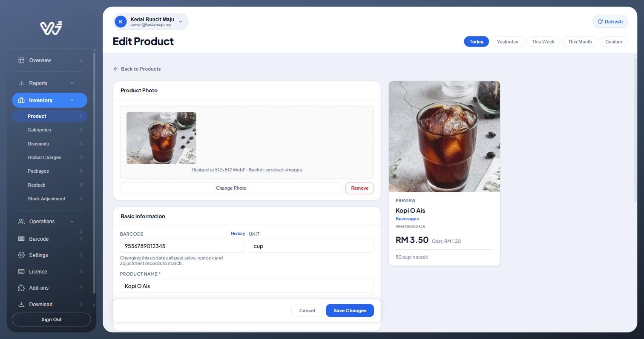Screen dimensions: 644x339
Task: Pin the Product submenu item
Action: click(x=81, y=117)
